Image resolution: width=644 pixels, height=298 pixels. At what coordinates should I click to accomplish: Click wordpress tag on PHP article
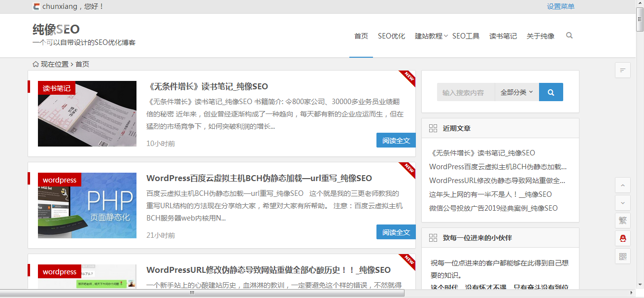pos(60,180)
